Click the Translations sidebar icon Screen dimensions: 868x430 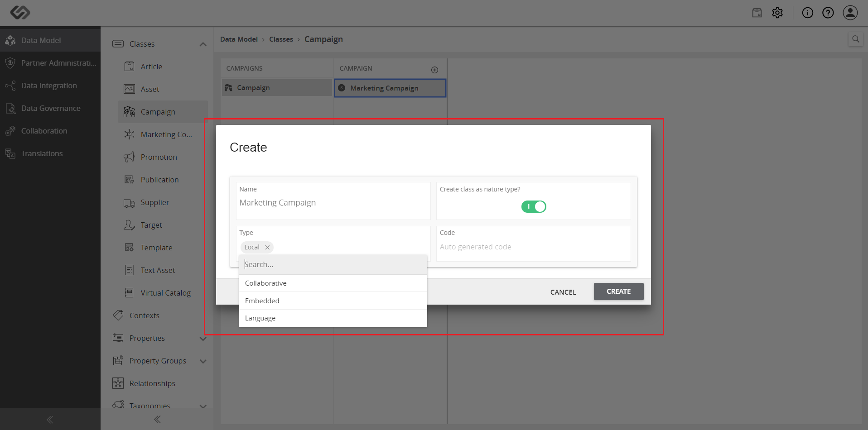pos(10,153)
